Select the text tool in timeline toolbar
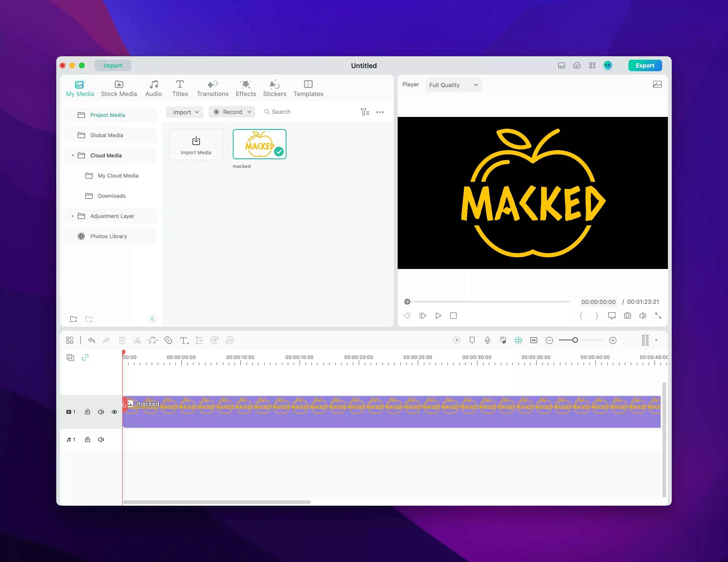Screen dimensions: 728x562 tap(184, 340)
